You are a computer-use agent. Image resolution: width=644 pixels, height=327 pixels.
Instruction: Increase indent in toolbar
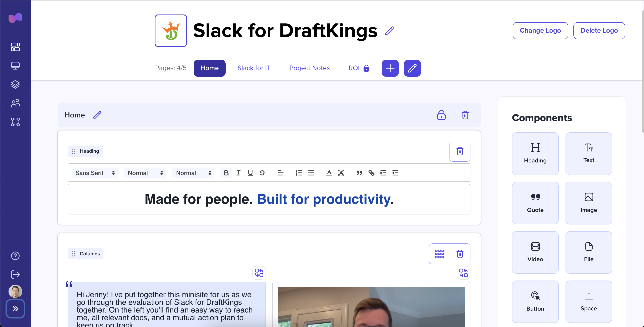(383, 173)
